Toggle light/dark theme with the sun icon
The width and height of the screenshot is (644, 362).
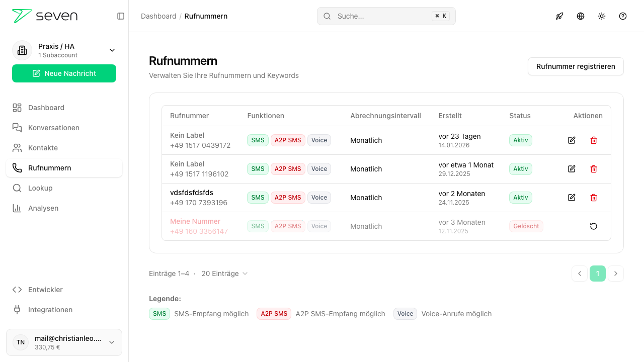pos(602,16)
